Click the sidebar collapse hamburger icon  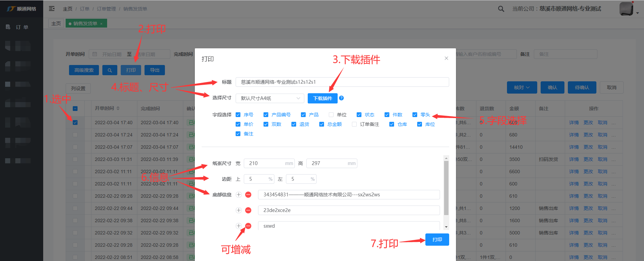tap(52, 9)
